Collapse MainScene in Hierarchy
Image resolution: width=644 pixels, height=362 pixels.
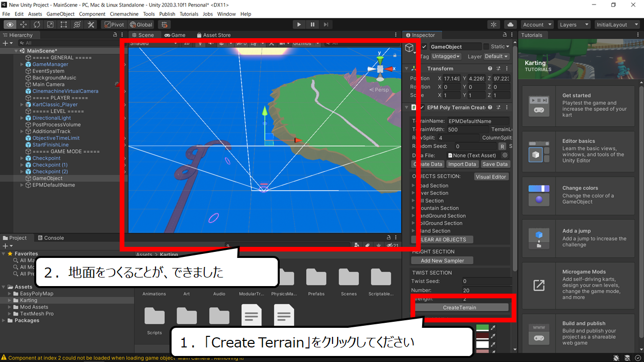pyautogui.click(x=16, y=51)
